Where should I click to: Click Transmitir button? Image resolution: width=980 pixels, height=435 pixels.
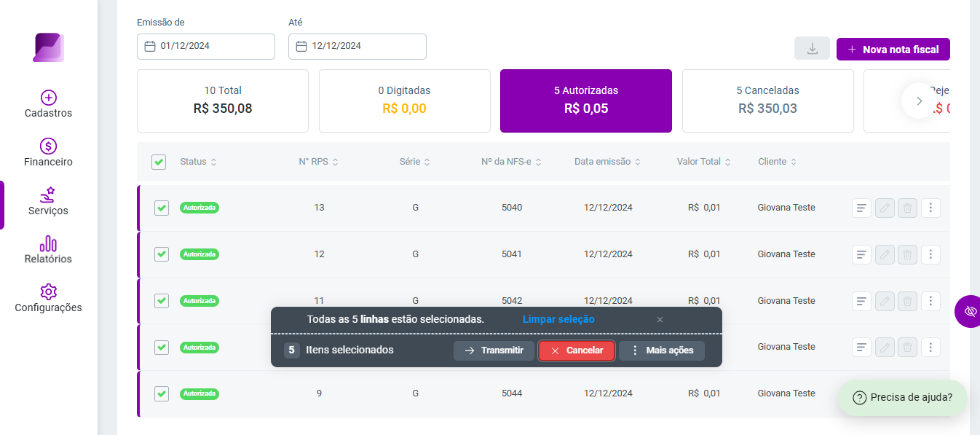click(494, 350)
